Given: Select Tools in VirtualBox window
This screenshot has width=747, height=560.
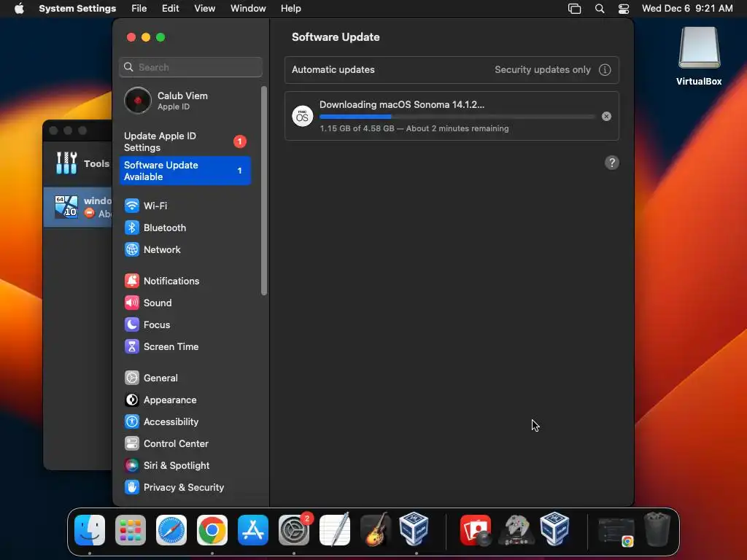Looking at the screenshot, I should [82, 163].
